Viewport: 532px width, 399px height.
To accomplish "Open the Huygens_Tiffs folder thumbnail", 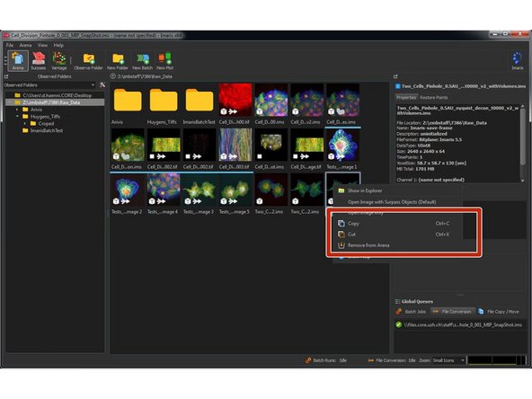I will coord(164,101).
